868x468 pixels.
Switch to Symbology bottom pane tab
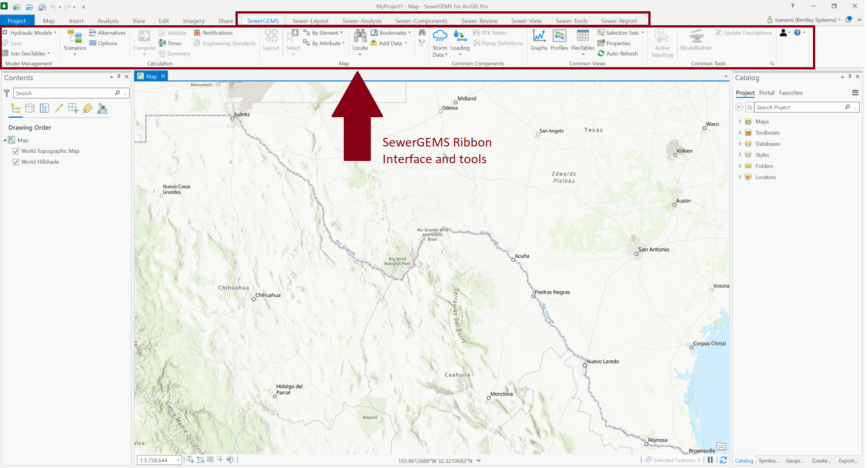pos(769,461)
